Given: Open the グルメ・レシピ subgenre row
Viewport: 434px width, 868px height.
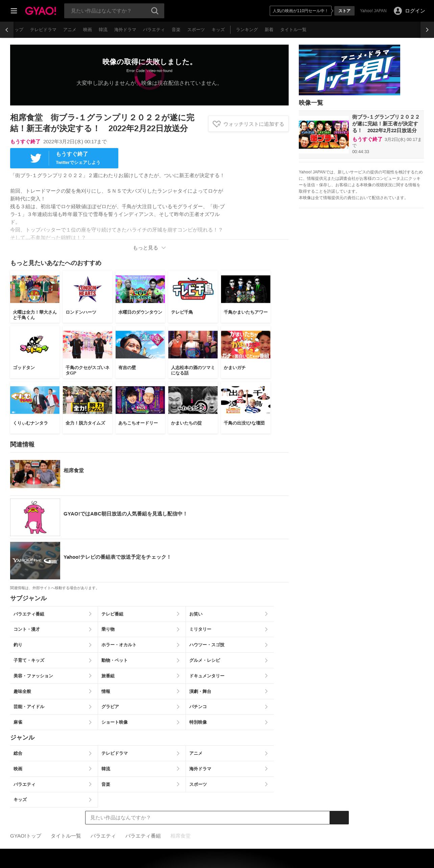Looking at the screenshot, I should click(x=230, y=660).
